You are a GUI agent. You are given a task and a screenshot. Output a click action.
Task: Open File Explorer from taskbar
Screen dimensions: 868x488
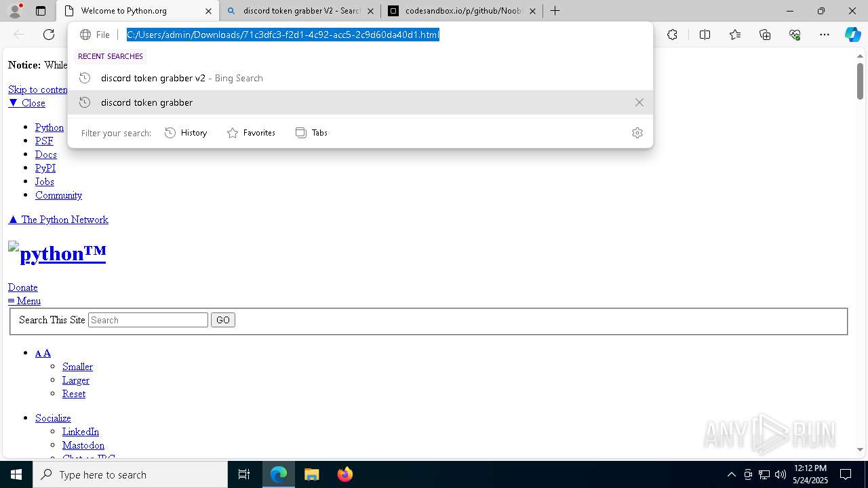click(x=311, y=474)
